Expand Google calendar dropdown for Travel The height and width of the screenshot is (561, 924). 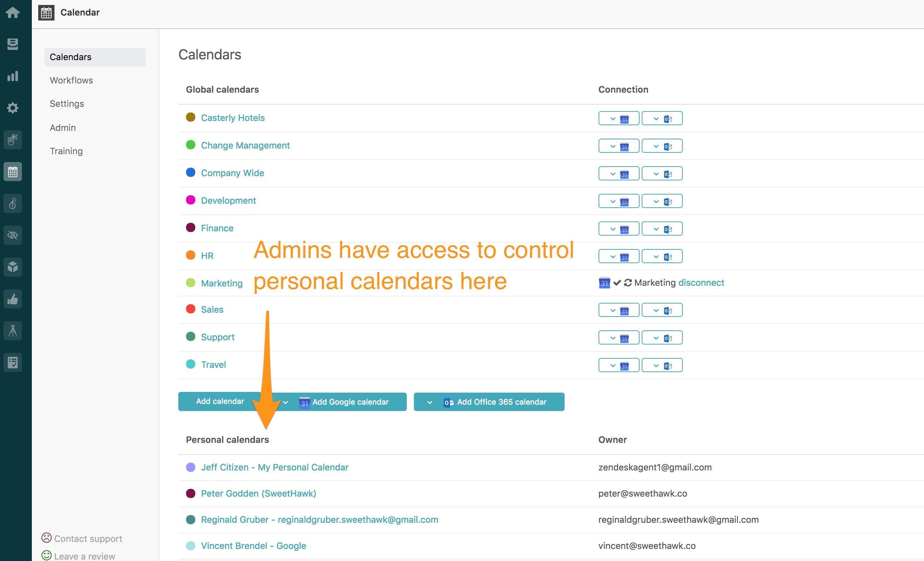tap(619, 365)
